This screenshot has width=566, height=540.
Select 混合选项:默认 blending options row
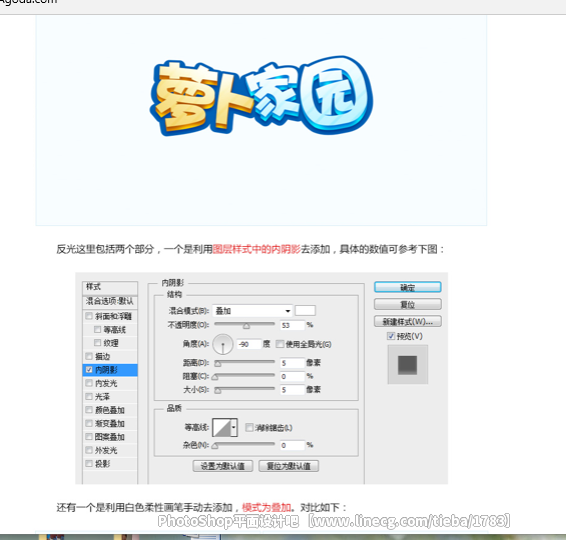click(110, 301)
